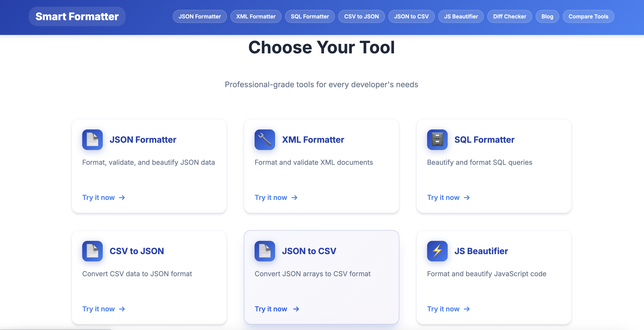This screenshot has height=330, width=644.
Task: Click the CSV to JSON card description
Action: tap(137, 274)
